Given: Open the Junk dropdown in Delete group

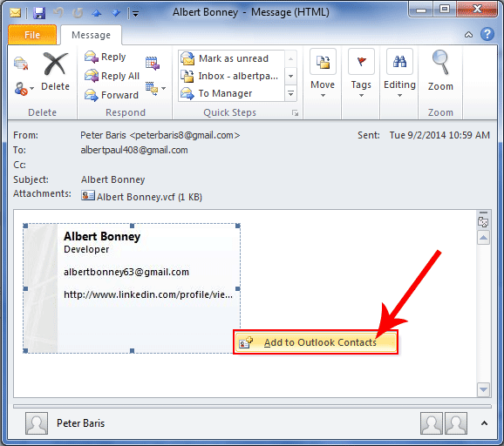Looking at the screenshot, I should pos(24,89).
